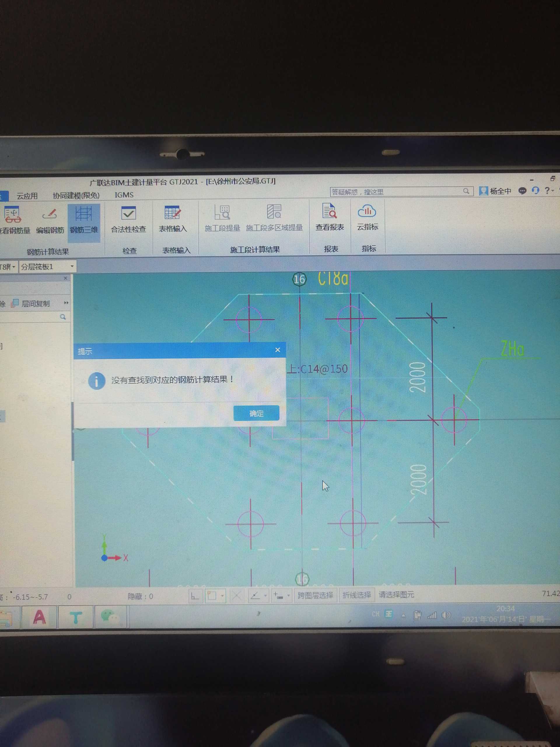Screen dimensions: 560x747
Task: Open the chat message bubble icon
Action: pyautogui.click(x=522, y=191)
